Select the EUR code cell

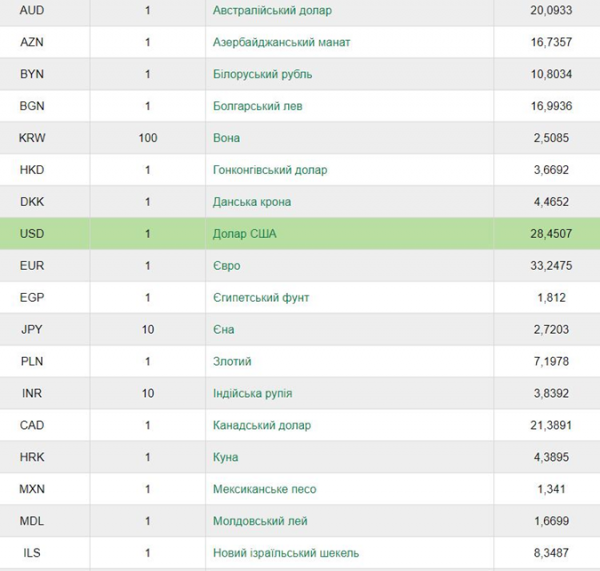32,266
